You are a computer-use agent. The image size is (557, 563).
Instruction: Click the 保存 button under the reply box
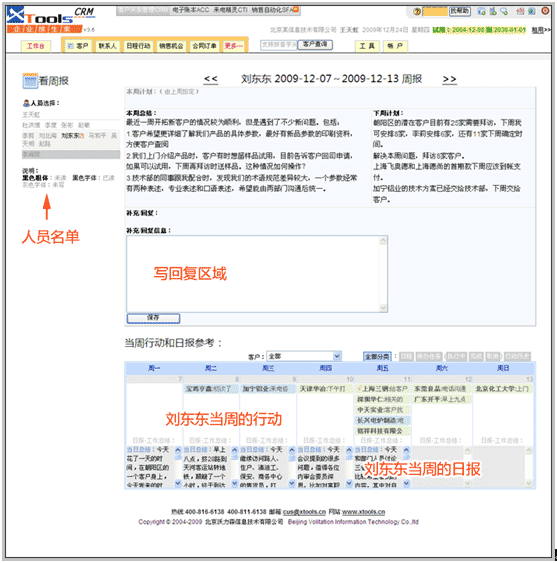153,318
